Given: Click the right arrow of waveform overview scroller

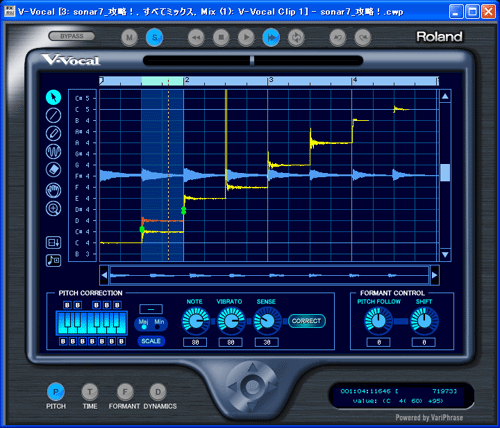Looking at the screenshot, I should (x=434, y=275).
